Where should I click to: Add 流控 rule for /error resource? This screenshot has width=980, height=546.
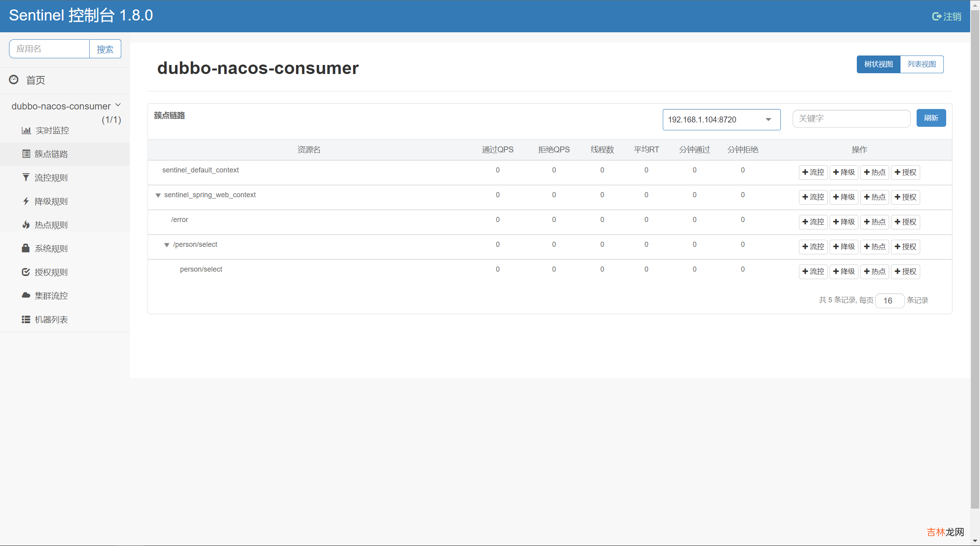click(813, 222)
